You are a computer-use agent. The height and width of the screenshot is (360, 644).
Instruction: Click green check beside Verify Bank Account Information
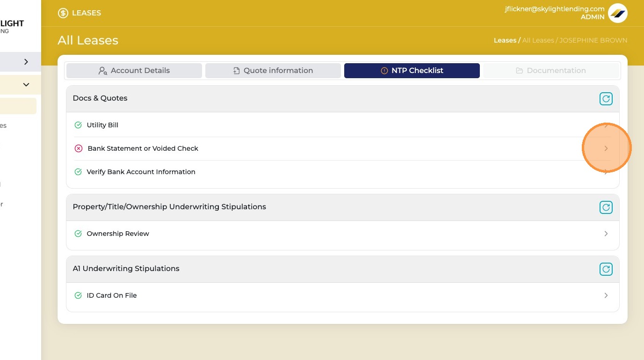click(x=78, y=172)
